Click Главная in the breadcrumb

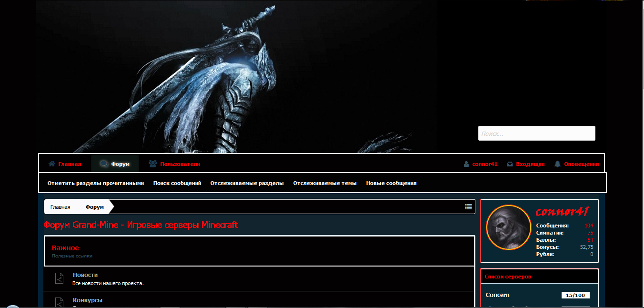60,207
